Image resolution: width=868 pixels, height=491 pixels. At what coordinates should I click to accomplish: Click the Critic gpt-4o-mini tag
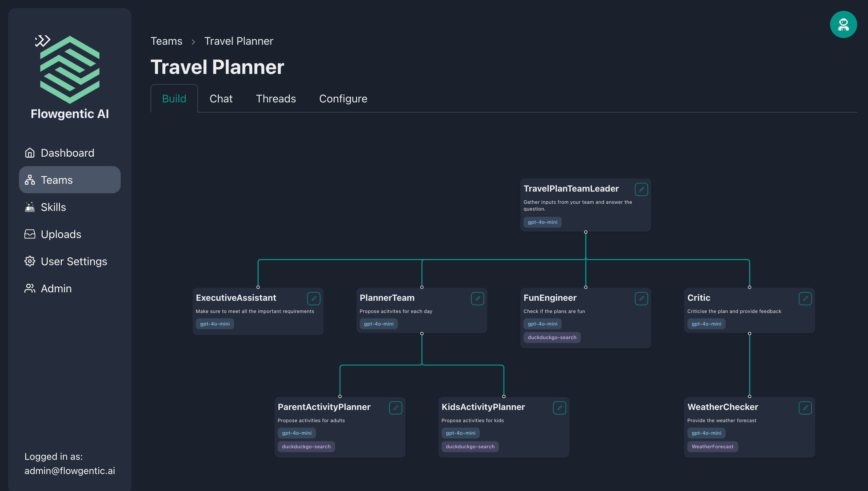[x=706, y=324]
